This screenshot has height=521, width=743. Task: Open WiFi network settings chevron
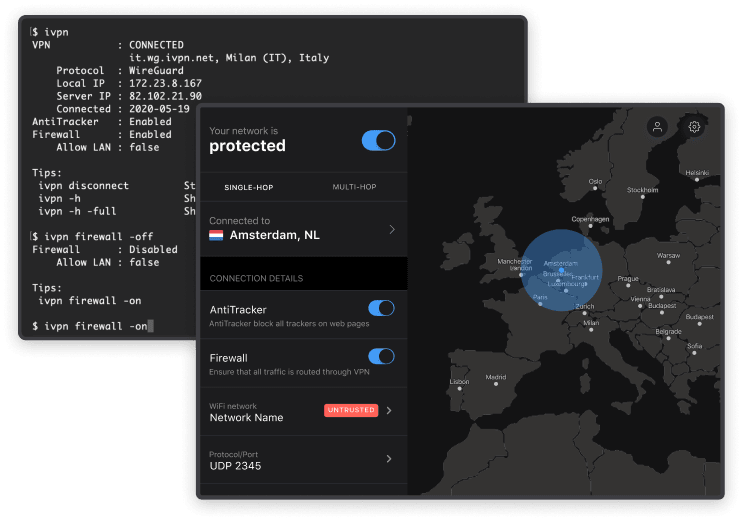[x=389, y=411]
